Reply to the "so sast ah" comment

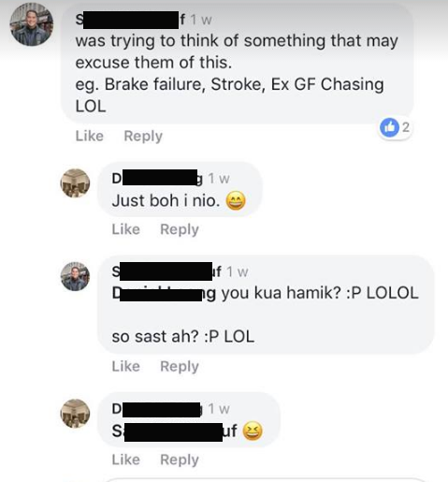pos(180,367)
